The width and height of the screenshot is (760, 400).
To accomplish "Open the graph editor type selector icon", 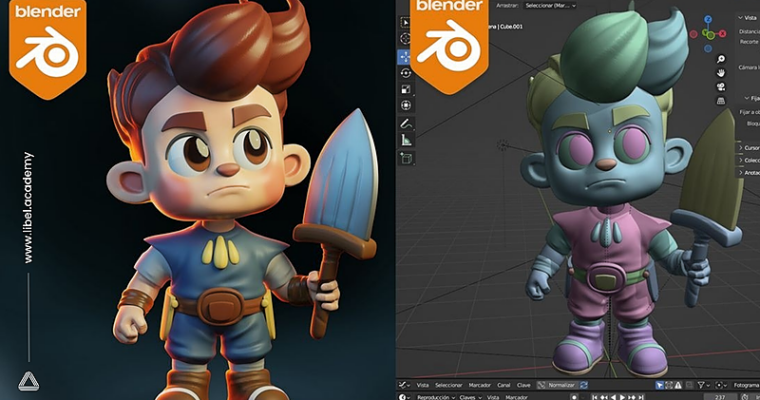I will (403, 385).
